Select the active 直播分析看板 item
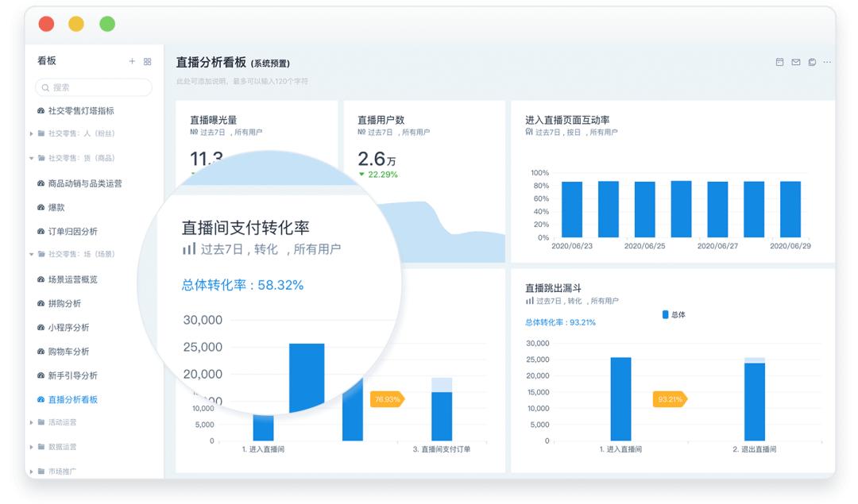 pos(73,399)
